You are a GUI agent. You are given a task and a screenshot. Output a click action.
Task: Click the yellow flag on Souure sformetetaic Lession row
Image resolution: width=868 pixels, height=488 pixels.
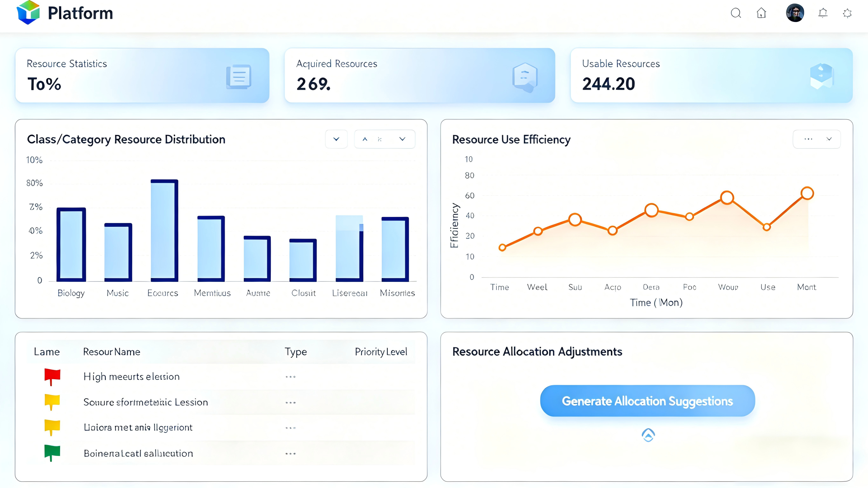click(x=52, y=402)
